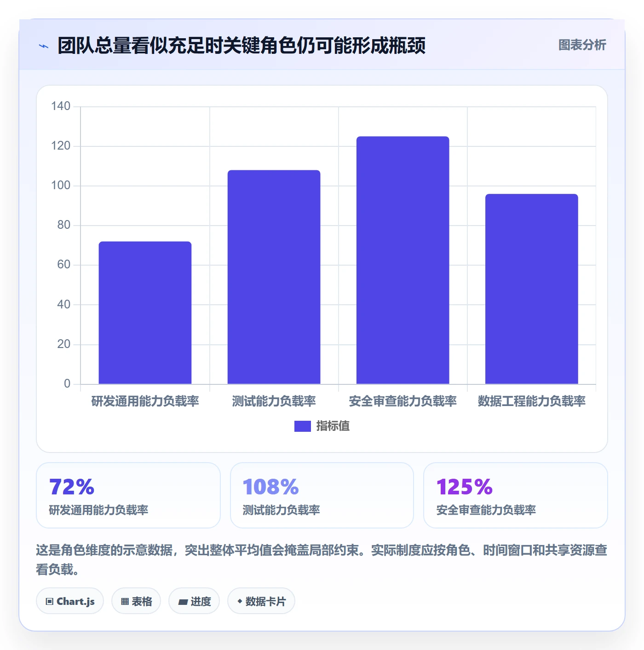Toggle the 指标值 legend color swatch
The height and width of the screenshot is (650, 644).
click(302, 426)
